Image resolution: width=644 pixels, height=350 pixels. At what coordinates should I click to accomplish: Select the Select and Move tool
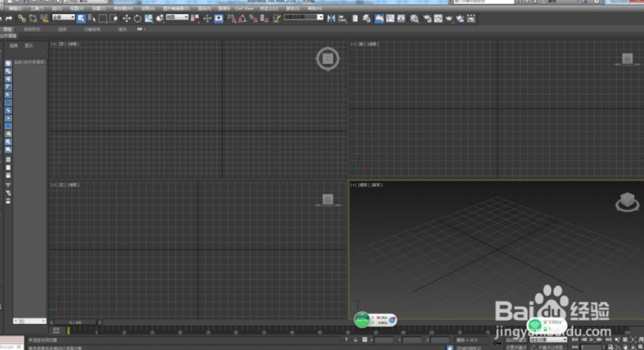coord(127,19)
